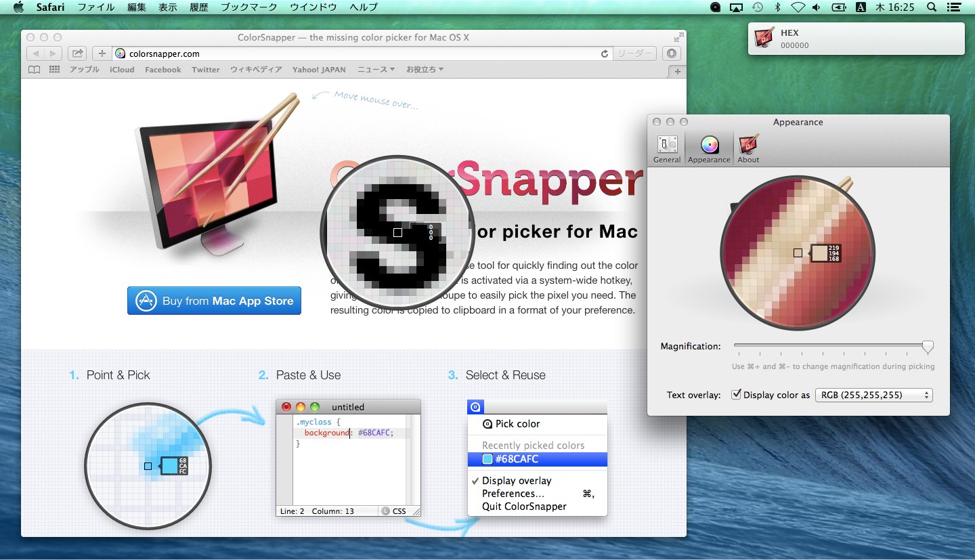975x560 pixels.
Task: Open the Reading List sidebar icon
Action: 34,70
